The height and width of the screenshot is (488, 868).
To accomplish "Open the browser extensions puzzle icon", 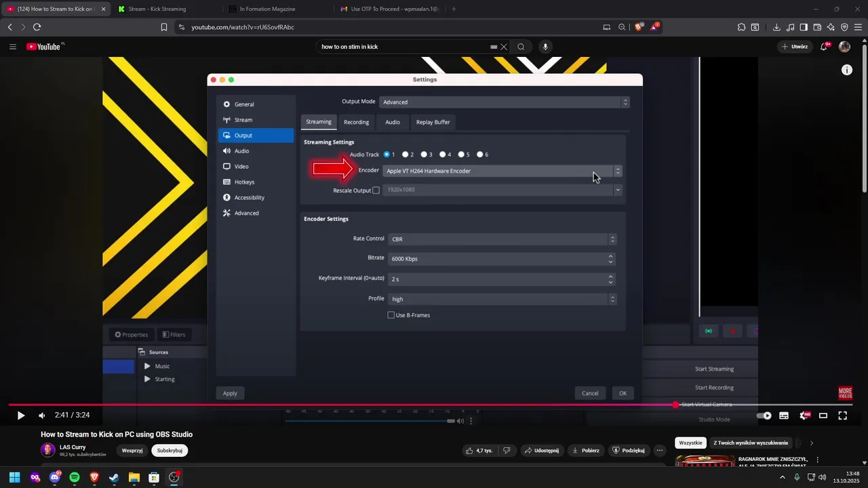I will (x=741, y=27).
